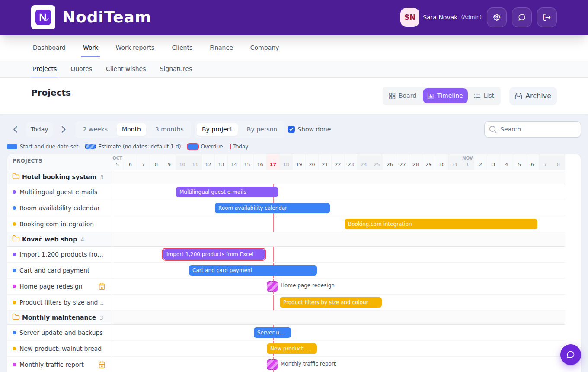Click the Kovač web shop folder icon
The image size is (588, 372).
click(16, 239)
